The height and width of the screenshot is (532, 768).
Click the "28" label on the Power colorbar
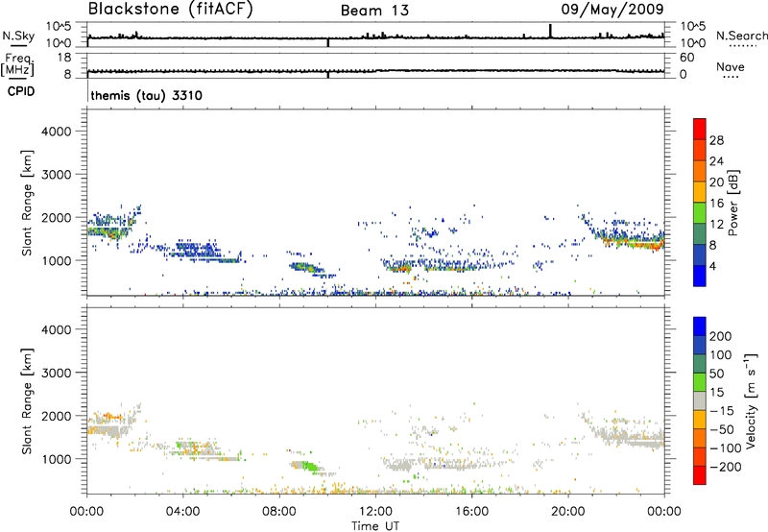[716, 140]
